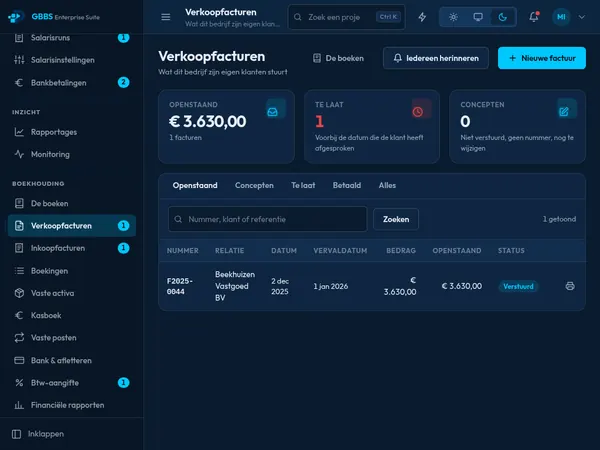600x450 pixels.
Task: Click the GBBS logo icon
Action: pos(15,17)
